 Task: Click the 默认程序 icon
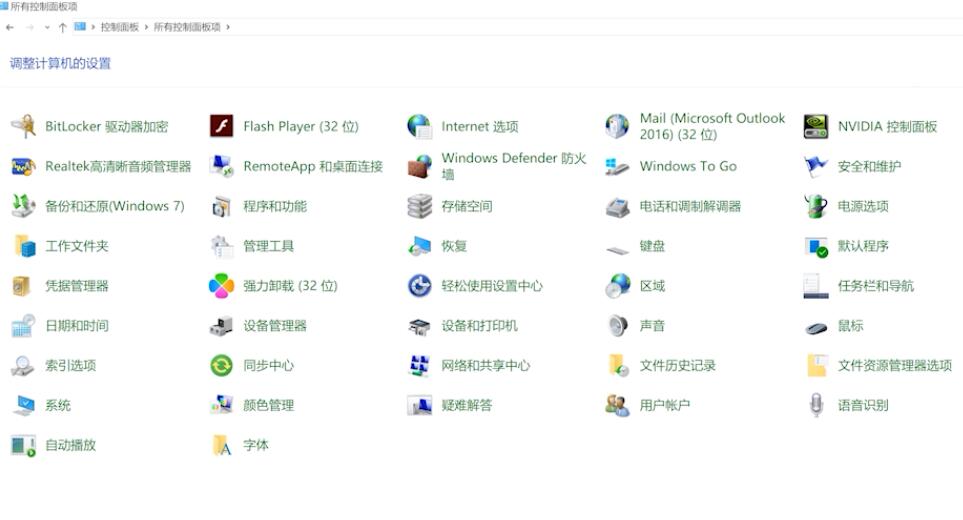point(816,247)
